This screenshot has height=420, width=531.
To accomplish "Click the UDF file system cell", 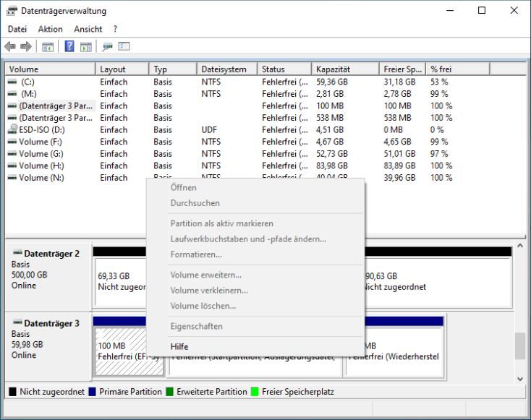I will (209, 129).
